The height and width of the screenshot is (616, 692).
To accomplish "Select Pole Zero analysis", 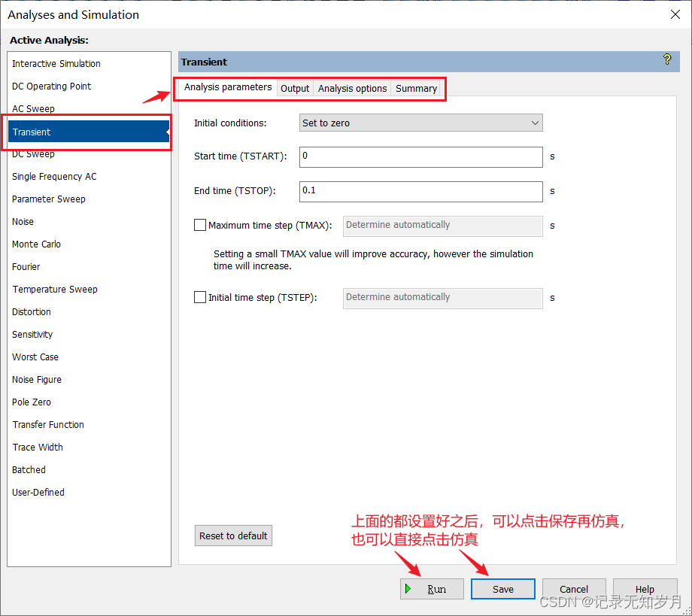I will coord(89,402).
